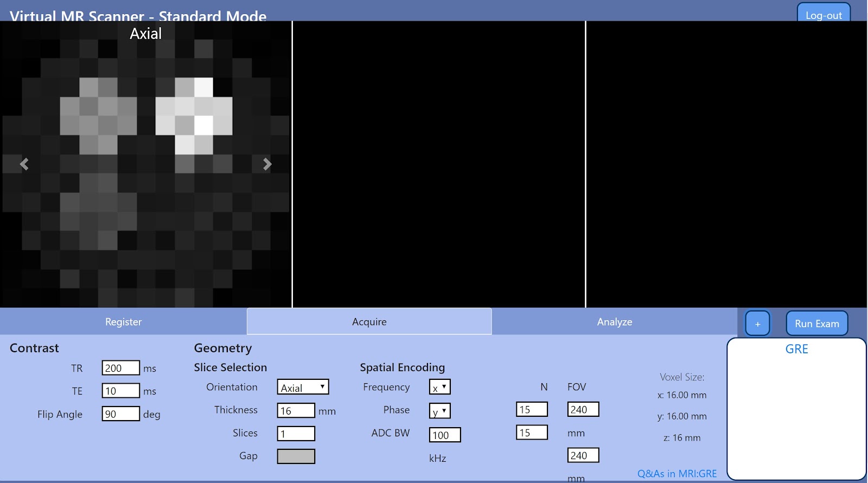The height and width of the screenshot is (483, 868).
Task: Switch to the Analyze tab
Action: [615, 322]
